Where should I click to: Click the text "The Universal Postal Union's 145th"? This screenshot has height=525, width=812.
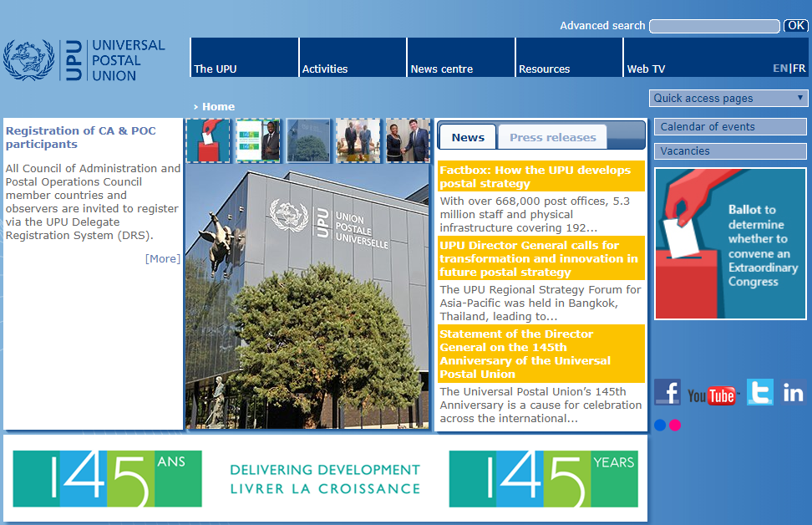(x=533, y=392)
